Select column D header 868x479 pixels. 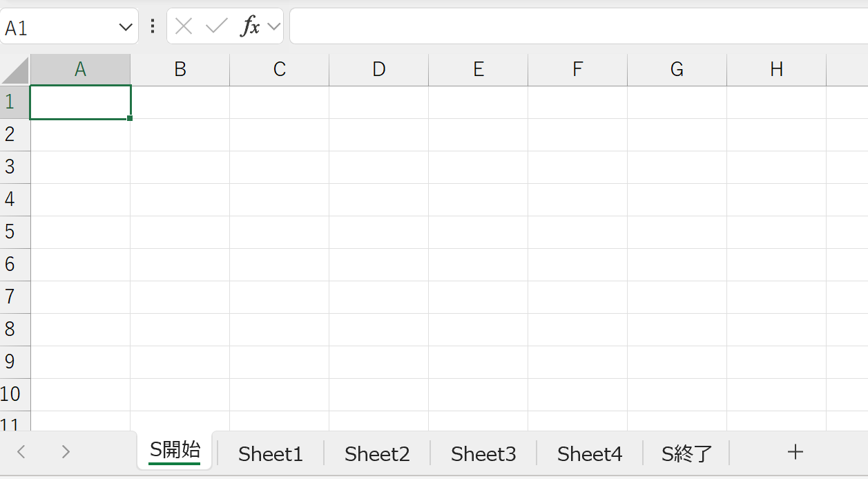click(379, 70)
